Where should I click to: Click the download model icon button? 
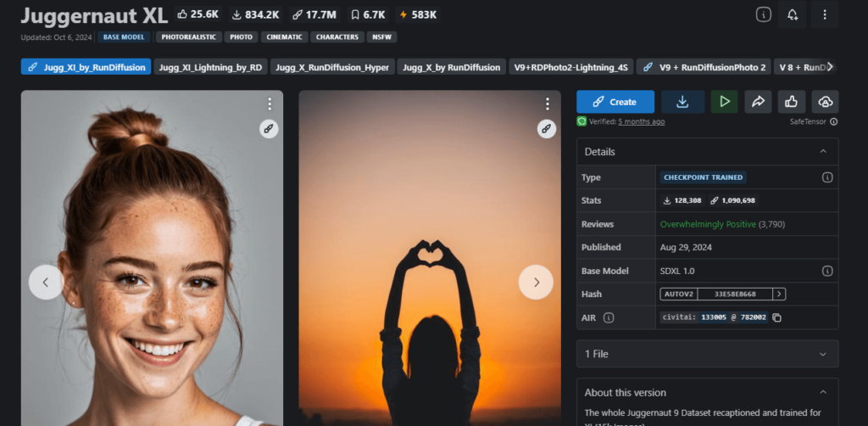point(682,102)
